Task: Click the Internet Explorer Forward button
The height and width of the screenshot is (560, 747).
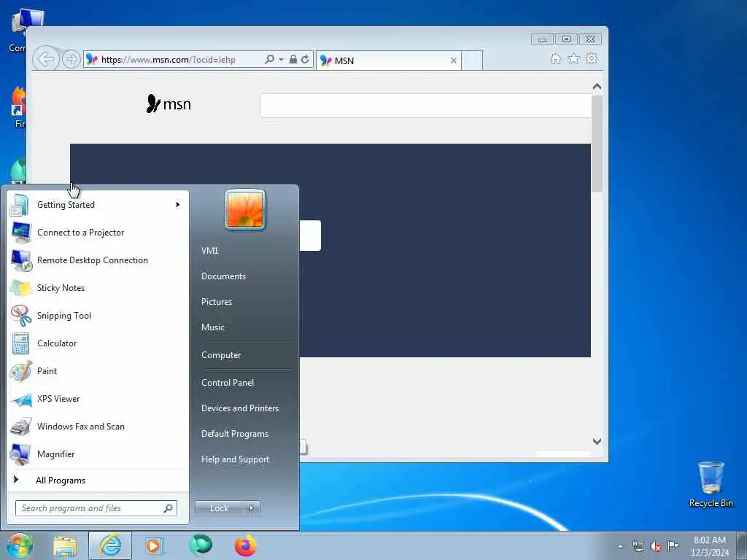Action: pos(71,60)
